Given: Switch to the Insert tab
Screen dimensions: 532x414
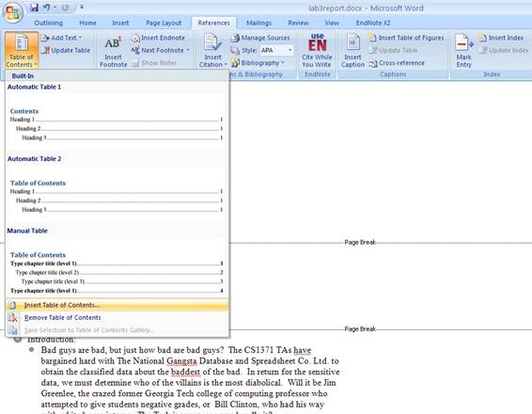Looking at the screenshot, I should tap(120, 24).
